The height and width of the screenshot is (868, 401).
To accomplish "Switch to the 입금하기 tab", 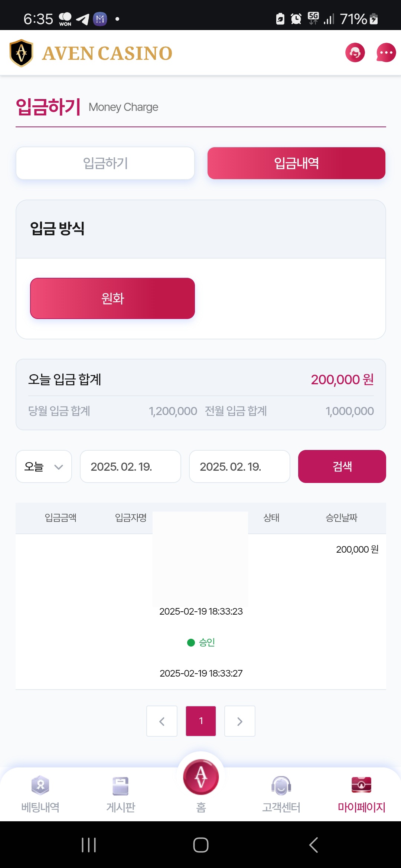I will coord(105,163).
